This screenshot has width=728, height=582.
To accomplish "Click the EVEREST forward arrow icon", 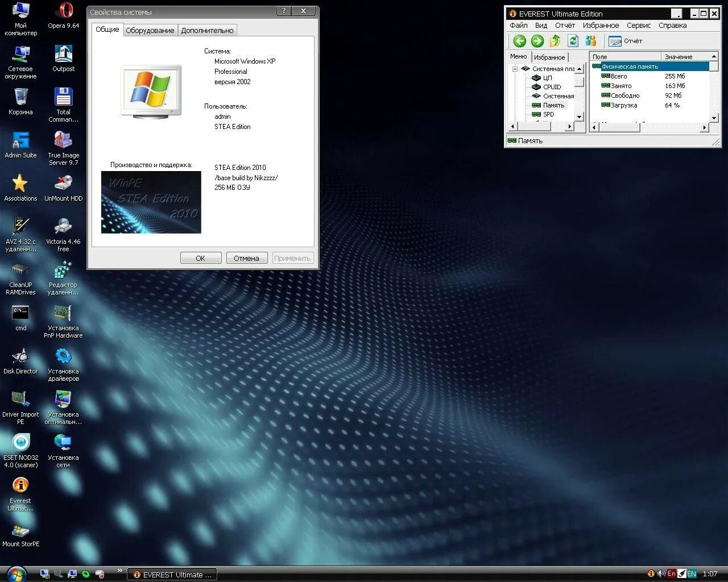I will [x=537, y=41].
